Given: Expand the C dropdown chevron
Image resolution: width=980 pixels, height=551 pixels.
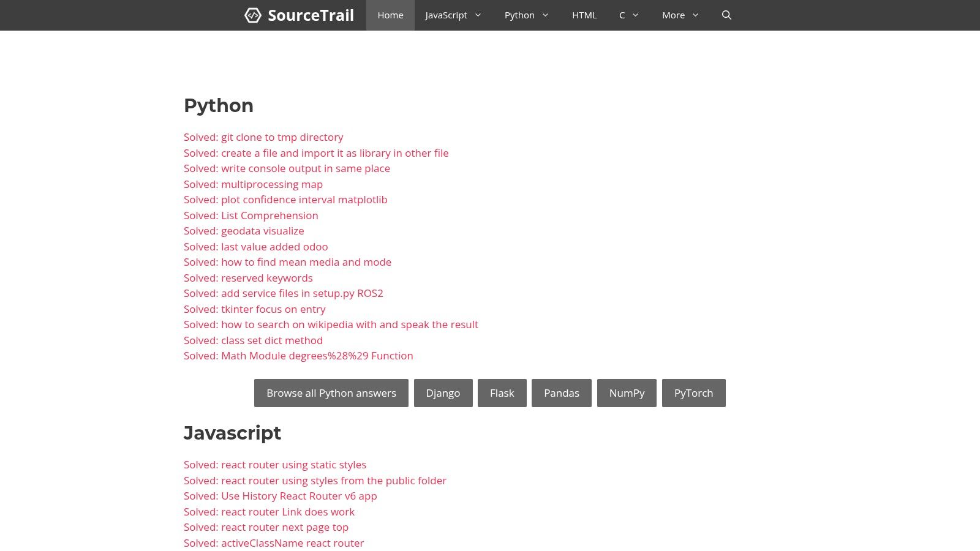Looking at the screenshot, I should coord(635,15).
